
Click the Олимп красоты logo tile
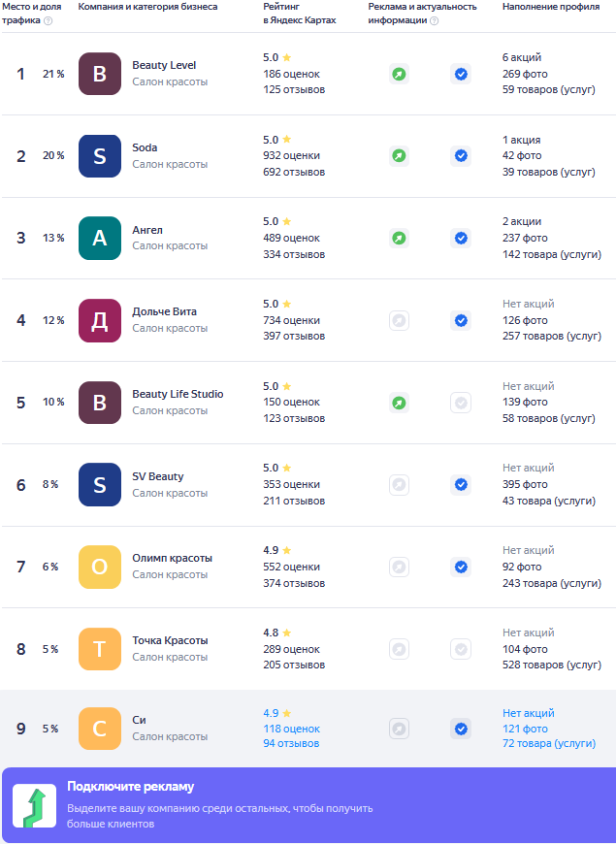[x=100, y=567]
